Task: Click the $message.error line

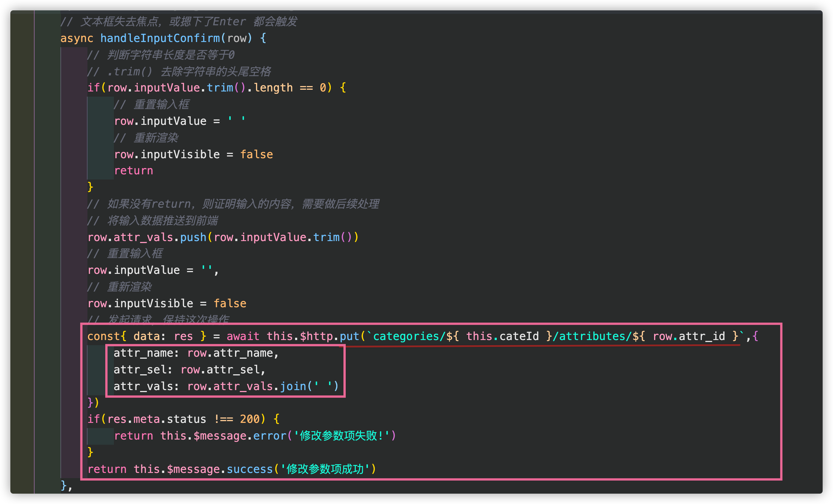Action: click(x=255, y=436)
